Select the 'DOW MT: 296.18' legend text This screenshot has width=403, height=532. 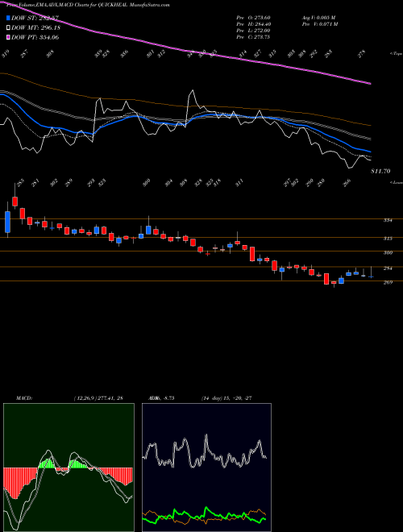pos(35,27)
